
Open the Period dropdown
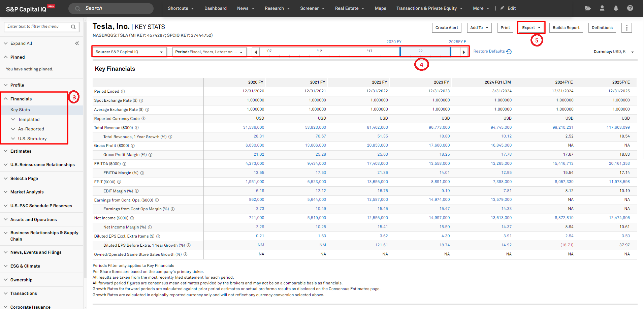[x=209, y=52]
